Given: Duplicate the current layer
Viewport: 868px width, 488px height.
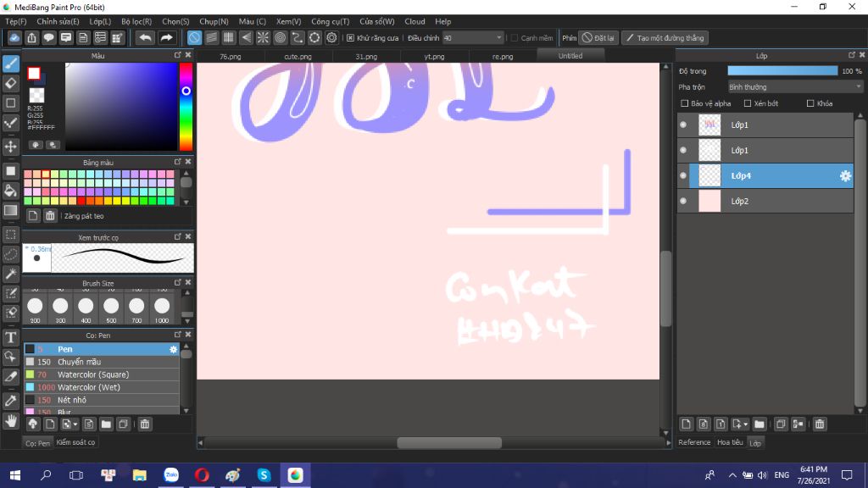Looking at the screenshot, I should (x=781, y=424).
